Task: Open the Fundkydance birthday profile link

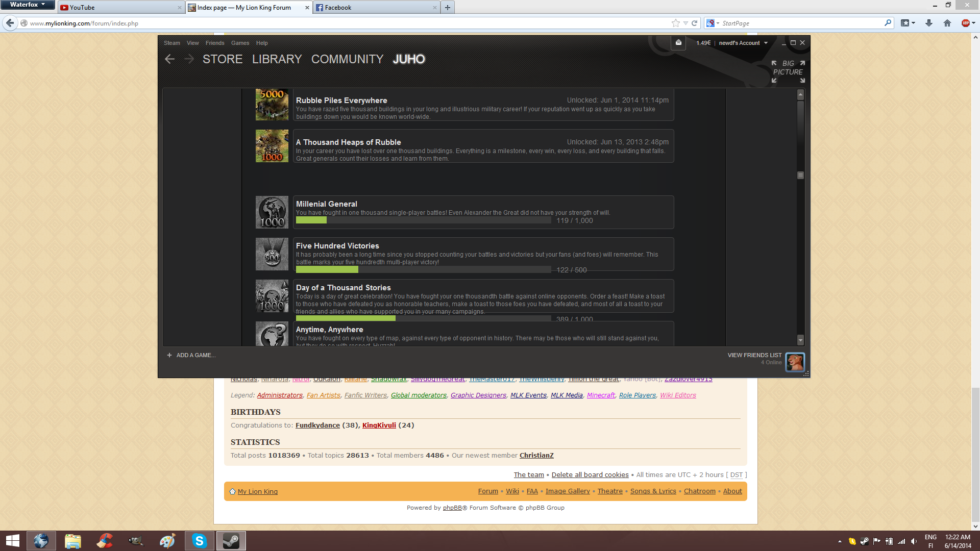Action: click(317, 425)
